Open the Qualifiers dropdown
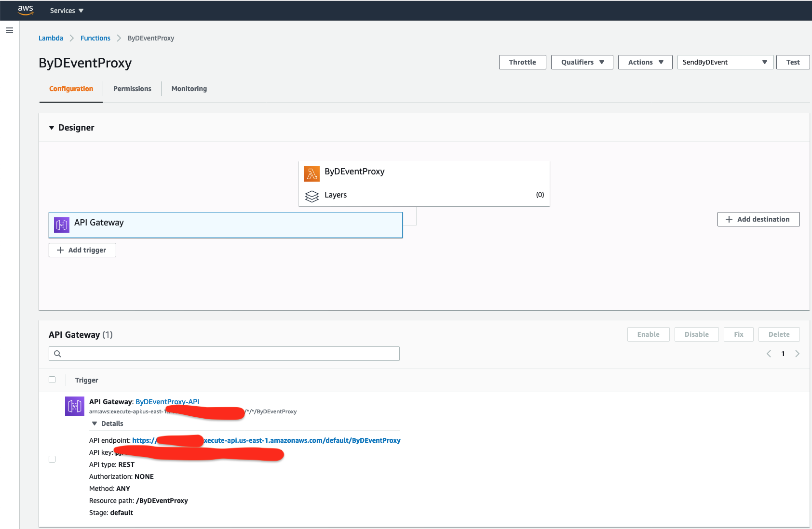Viewport: 812px width, 529px height. (x=582, y=62)
